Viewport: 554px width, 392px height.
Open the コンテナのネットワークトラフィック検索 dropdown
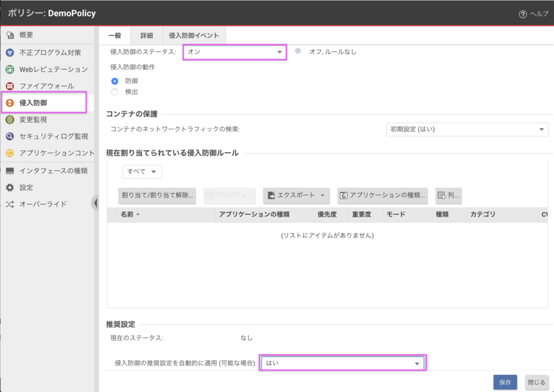(467, 129)
